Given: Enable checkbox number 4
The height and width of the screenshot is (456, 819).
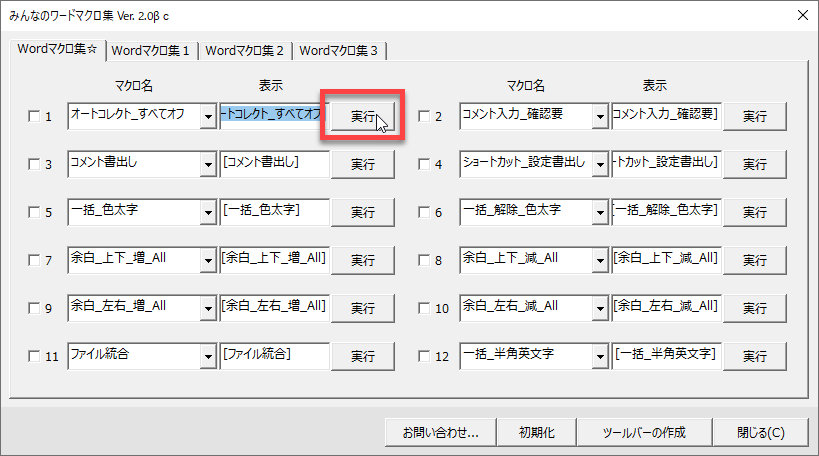Looking at the screenshot, I should coord(424,164).
